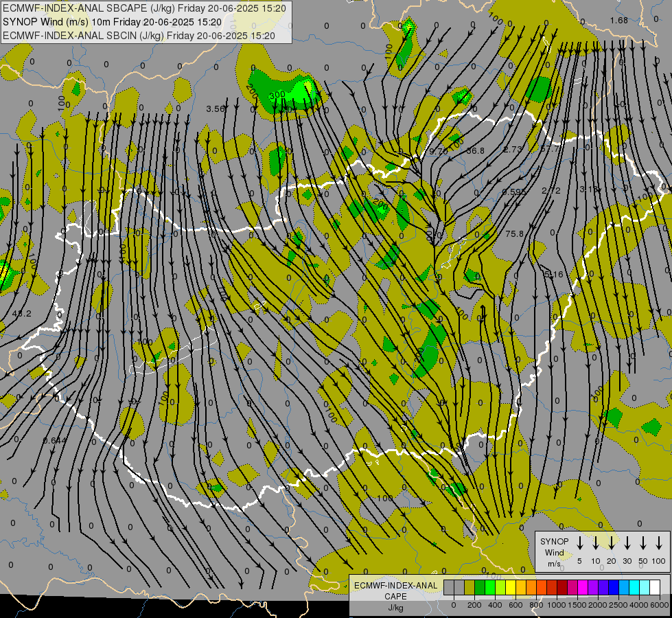672x618 pixels.
Task: Click the station value 45.2
Action: pyautogui.click(x=21, y=314)
